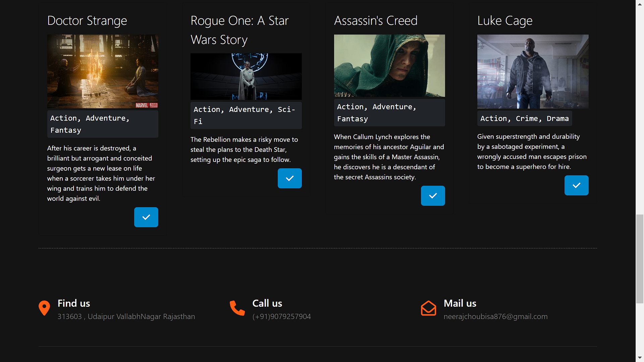The width and height of the screenshot is (644, 362).
Task: Click the Assassin's Creed hooded figure image
Action: pyautogui.click(x=389, y=66)
